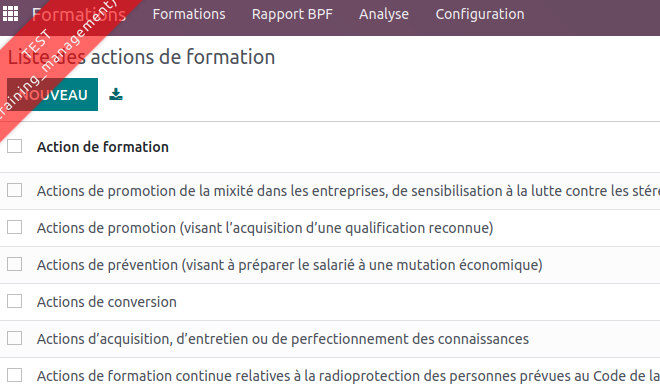Open the Rapport BPF menu
This screenshot has height=392, width=660.
coord(292,14)
